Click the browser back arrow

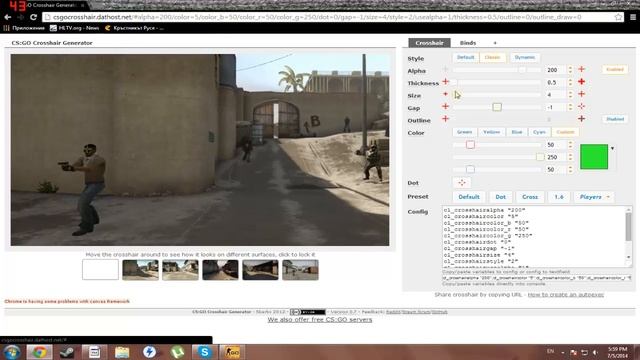pyautogui.click(x=7, y=17)
